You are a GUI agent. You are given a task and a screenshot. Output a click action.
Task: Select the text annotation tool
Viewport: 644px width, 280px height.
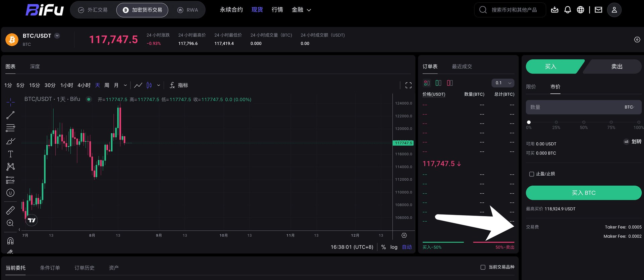tap(10, 154)
